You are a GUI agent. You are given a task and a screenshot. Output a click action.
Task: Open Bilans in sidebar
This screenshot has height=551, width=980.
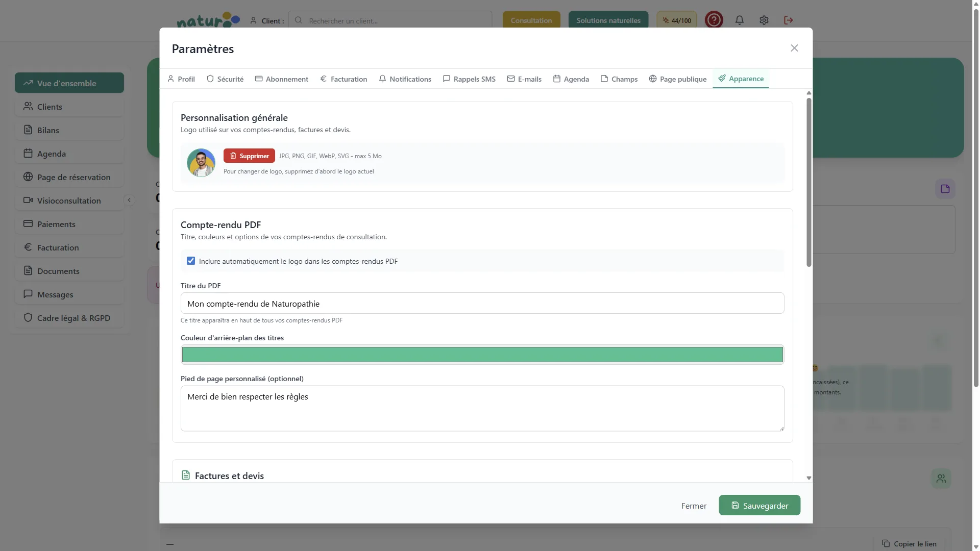69,130
